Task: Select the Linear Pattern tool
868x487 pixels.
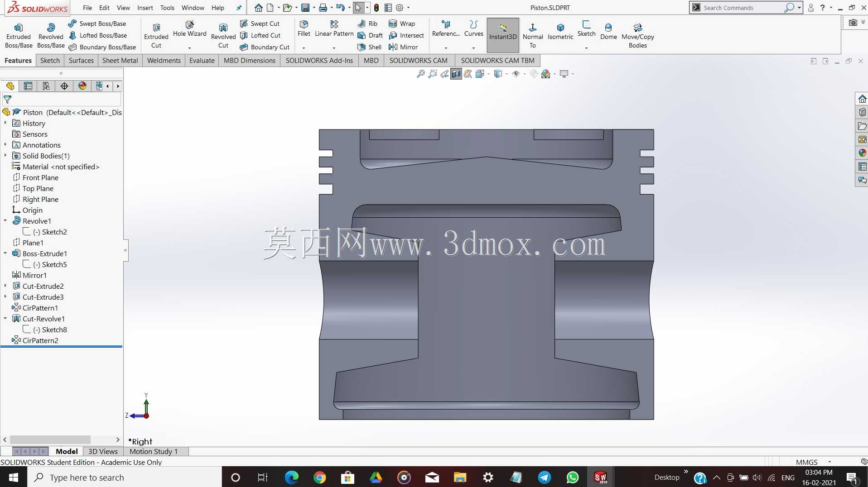Action: click(x=334, y=29)
